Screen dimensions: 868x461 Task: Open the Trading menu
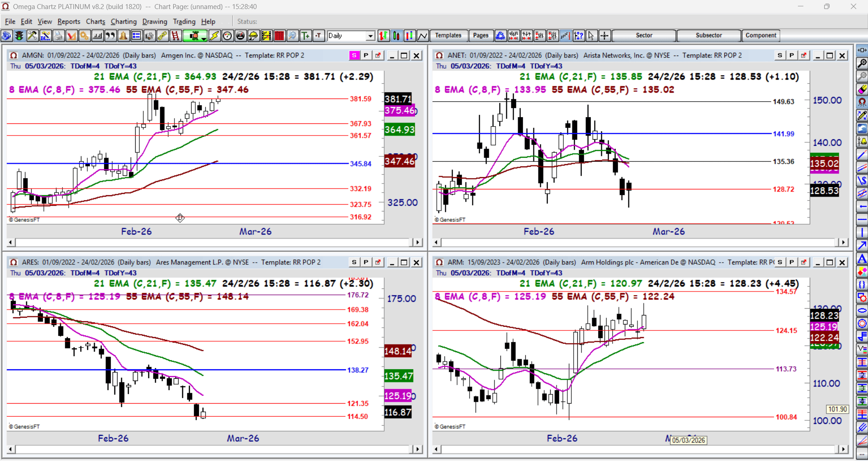coord(184,22)
